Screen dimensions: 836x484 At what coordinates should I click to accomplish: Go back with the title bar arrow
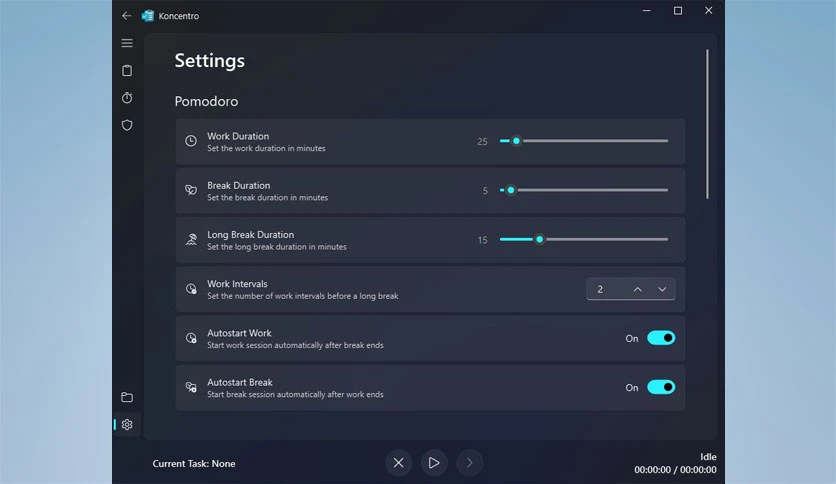point(126,15)
